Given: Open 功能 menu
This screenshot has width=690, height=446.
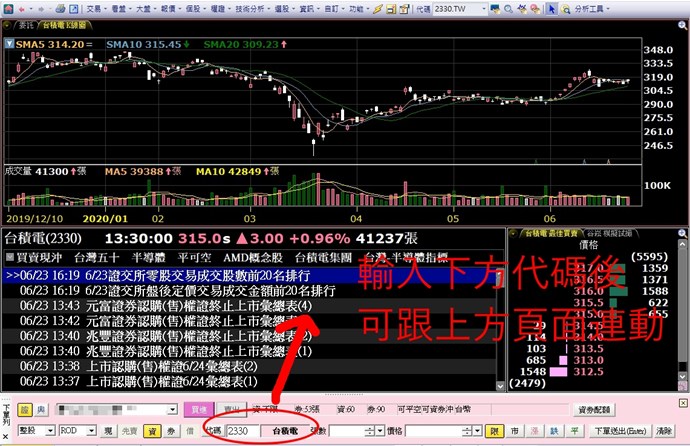Looking at the screenshot, I should pos(358,9).
